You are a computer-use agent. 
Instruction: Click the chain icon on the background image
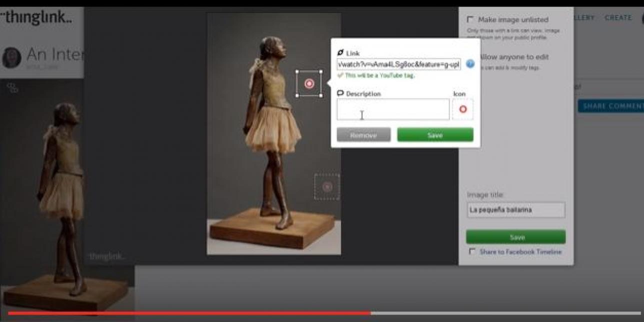click(x=12, y=88)
